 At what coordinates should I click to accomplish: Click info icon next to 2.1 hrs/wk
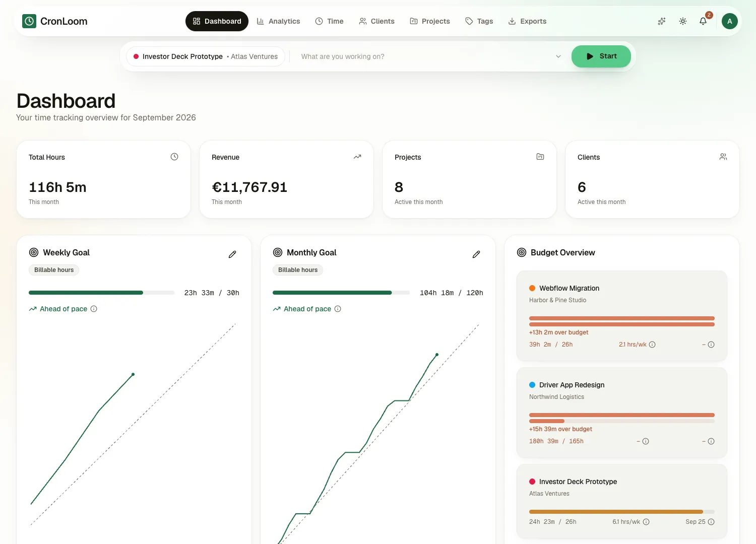click(652, 345)
